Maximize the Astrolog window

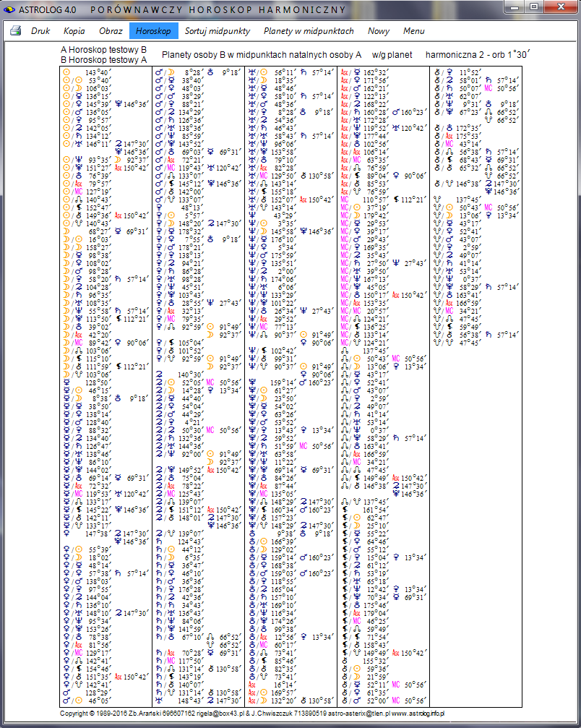coord(534,7)
